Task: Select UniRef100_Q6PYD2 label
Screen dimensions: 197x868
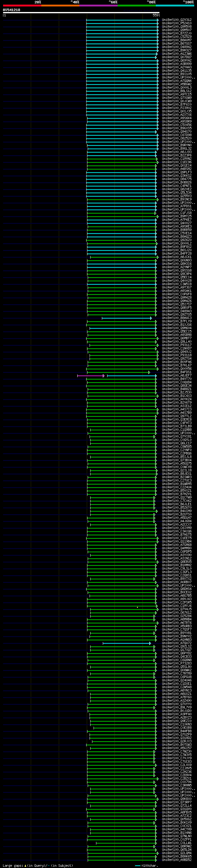Action: (x=177, y=653)
